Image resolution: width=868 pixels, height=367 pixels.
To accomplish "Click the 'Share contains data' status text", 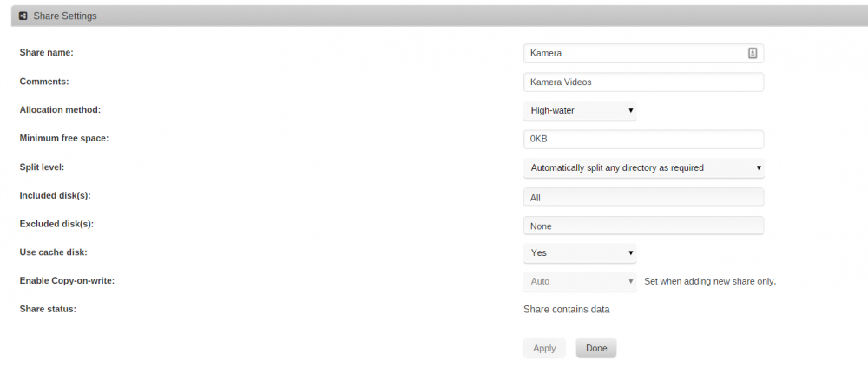I will [x=566, y=310].
